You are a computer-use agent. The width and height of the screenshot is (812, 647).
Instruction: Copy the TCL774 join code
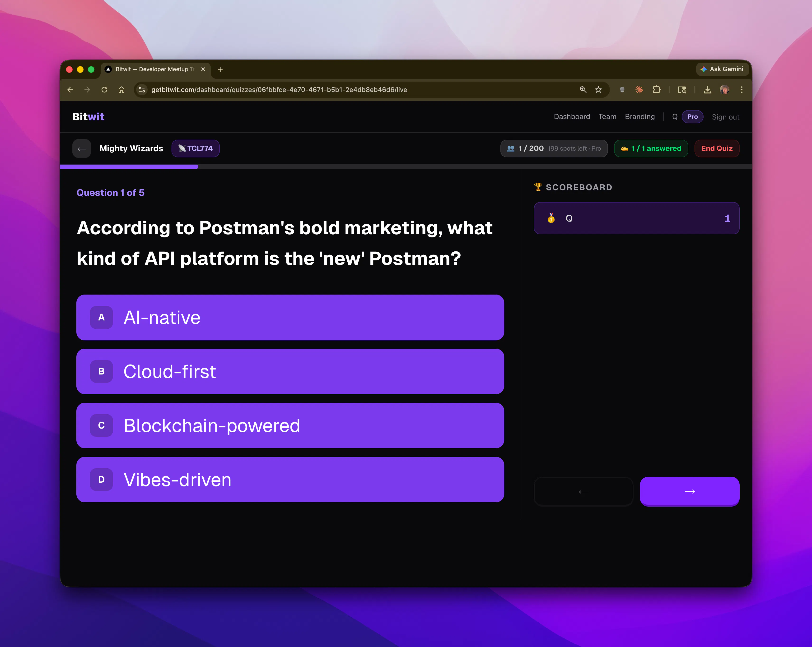click(196, 148)
